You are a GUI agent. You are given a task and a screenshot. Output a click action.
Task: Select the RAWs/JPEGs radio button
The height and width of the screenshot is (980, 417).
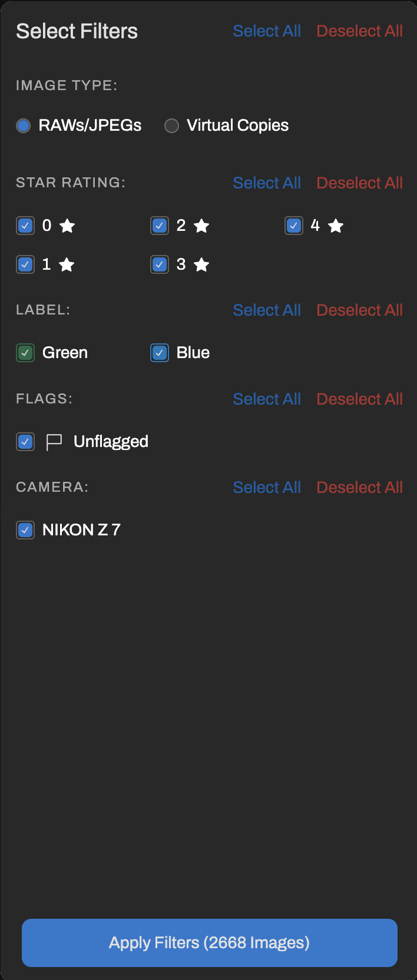pyautogui.click(x=24, y=125)
